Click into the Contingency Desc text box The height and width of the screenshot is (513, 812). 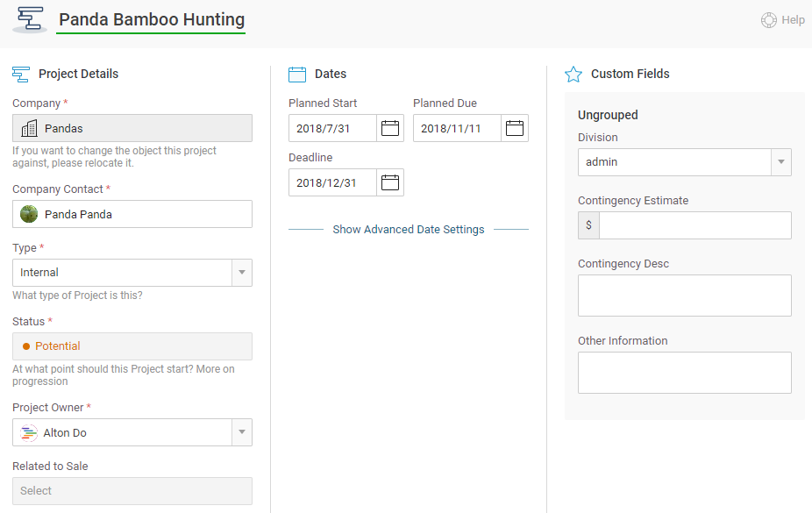[x=684, y=296]
